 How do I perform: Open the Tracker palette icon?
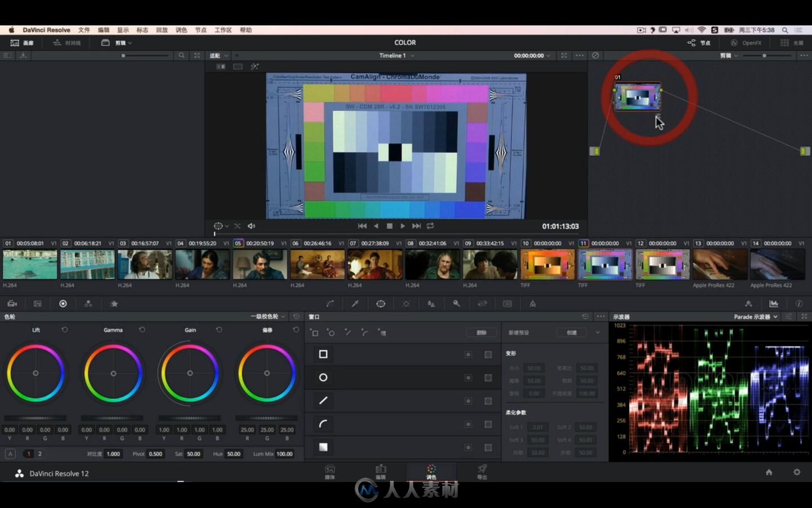(x=406, y=304)
